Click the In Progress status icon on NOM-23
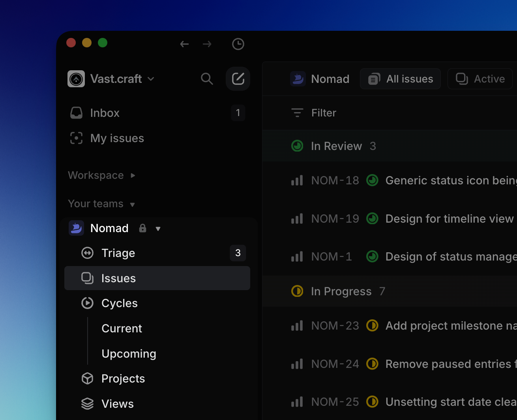Screen dimensions: 517x420 372,326
